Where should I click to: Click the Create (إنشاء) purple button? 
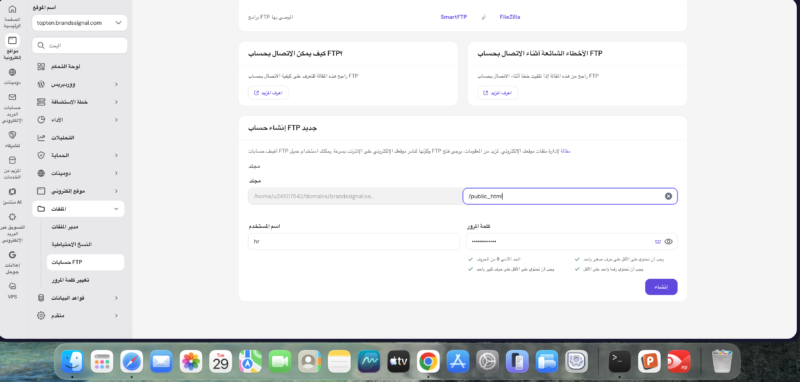[661, 287]
